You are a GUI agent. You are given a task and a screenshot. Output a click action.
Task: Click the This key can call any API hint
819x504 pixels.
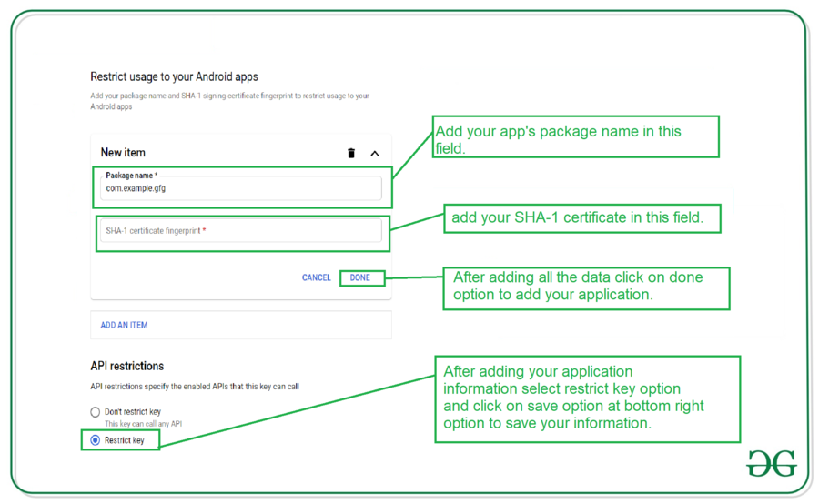coord(143,424)
